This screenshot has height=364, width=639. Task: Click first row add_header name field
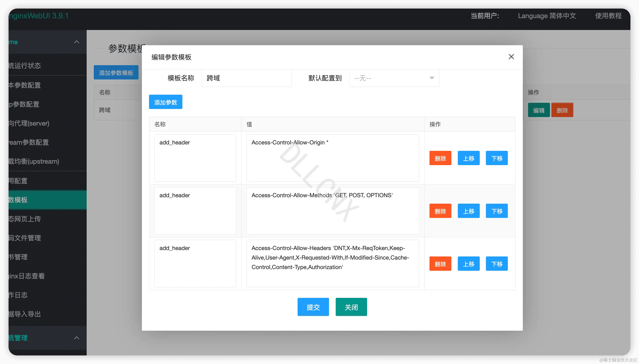pos(195,158)
